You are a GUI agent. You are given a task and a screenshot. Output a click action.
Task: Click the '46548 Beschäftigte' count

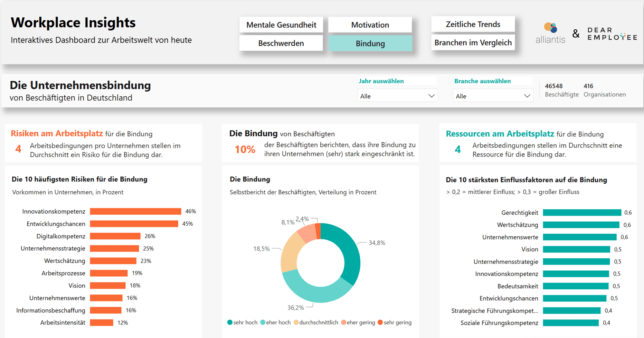[562, 90]
